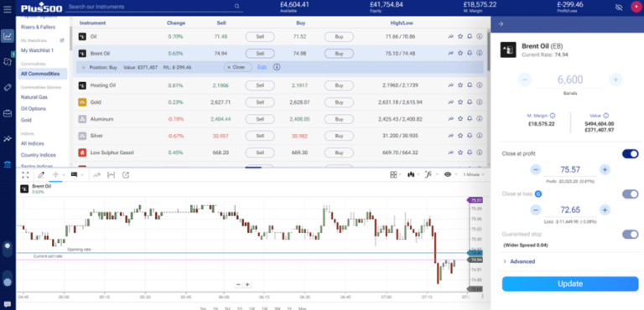Open Value info icon in order panel
The image size is (644, 310).
(x=606, y=116)
